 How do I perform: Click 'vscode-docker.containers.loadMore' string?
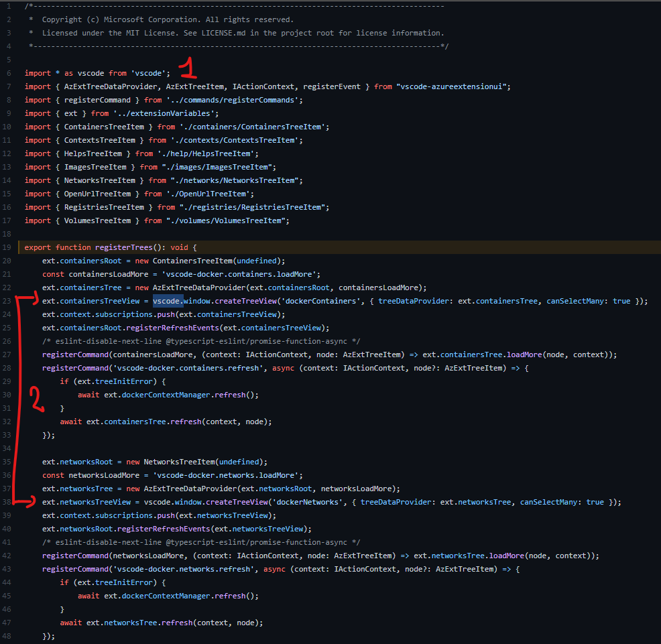[x=239, y=274]
